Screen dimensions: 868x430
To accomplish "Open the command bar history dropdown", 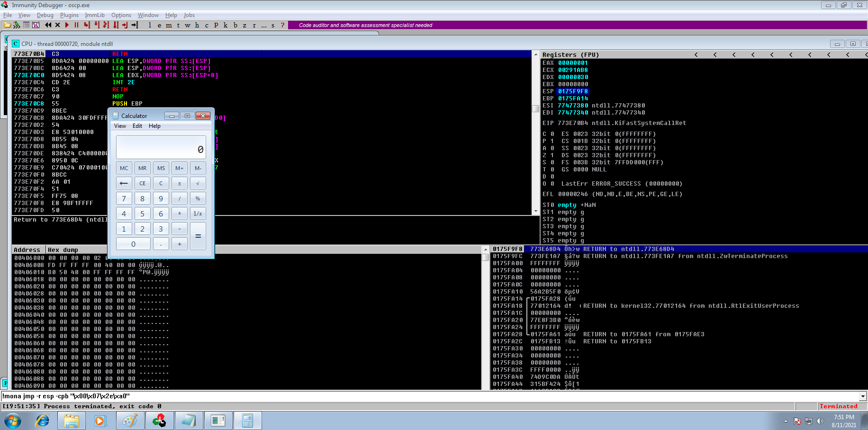I will 863,396.
